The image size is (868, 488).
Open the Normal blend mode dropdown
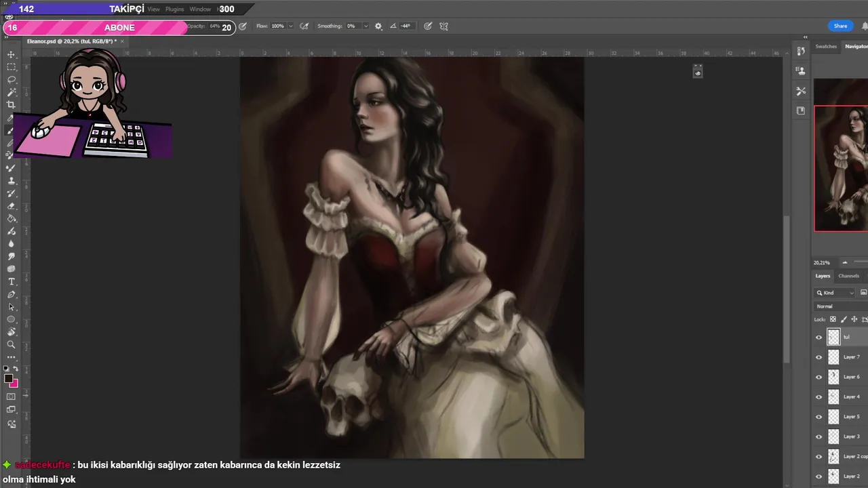[x=841, y=306]
